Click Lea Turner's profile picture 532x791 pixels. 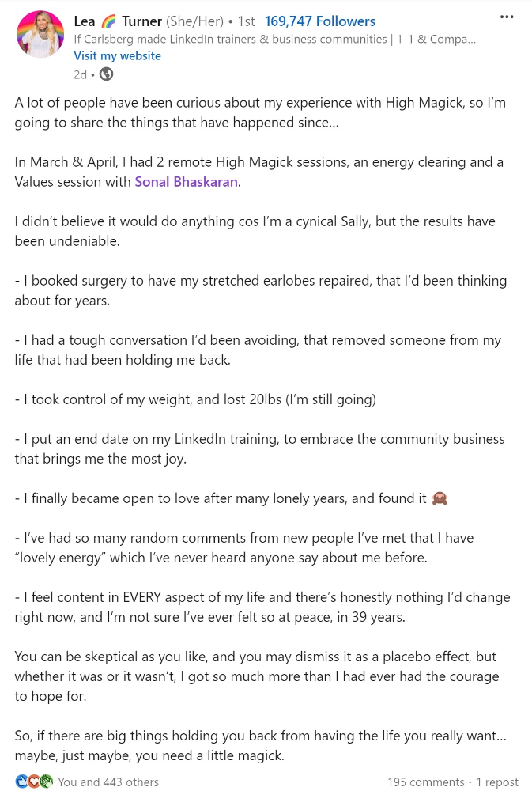tap(40, 34)
